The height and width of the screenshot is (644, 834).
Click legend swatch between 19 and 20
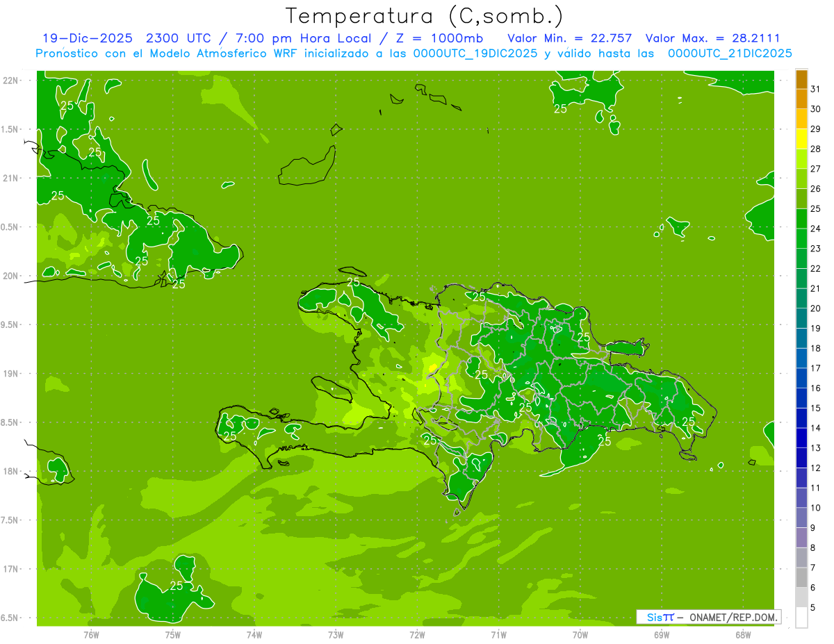click(801, 318)
